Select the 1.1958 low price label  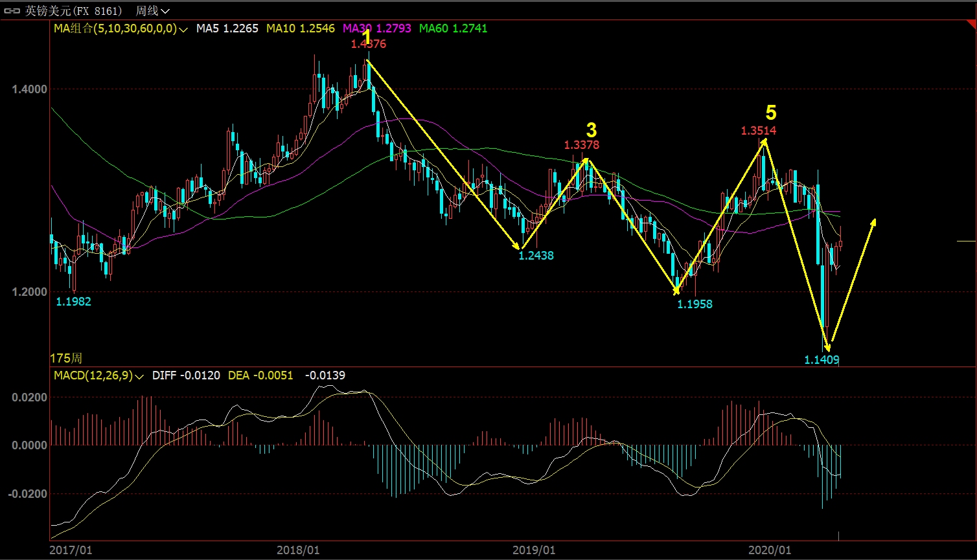coord(695,304)
